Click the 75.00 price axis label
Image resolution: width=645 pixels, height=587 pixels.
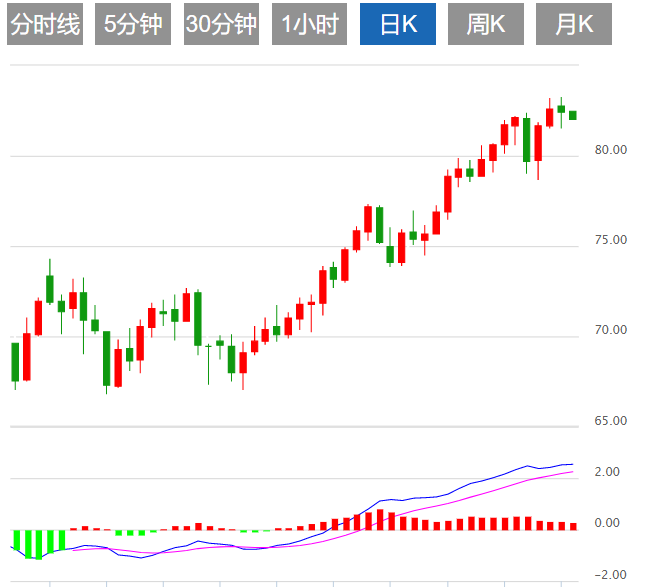(x=610, y=240)
